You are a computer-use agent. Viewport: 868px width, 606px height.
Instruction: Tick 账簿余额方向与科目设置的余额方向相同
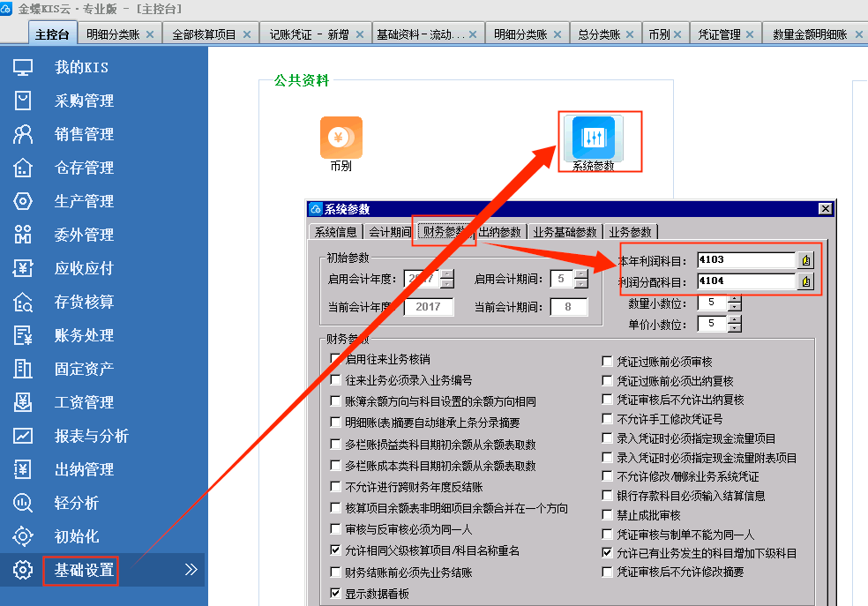[335, 400]
